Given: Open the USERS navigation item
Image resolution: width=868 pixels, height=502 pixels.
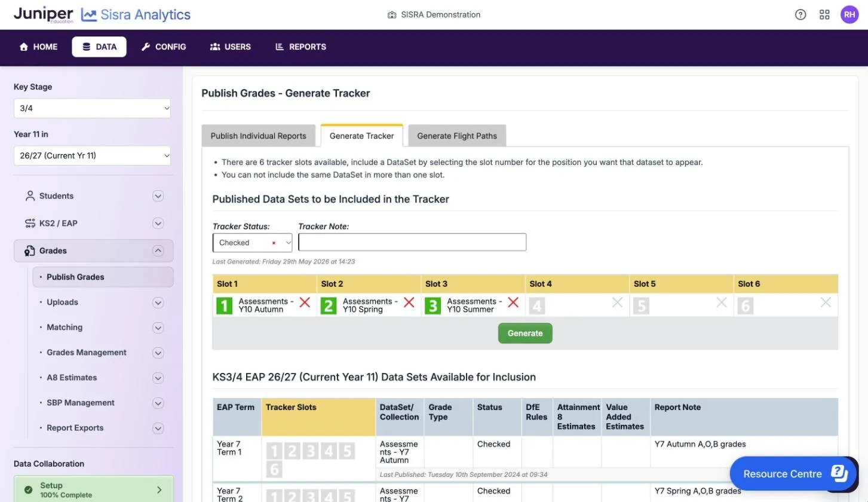Looking at the screenshot, I should [x=231, y=47].
